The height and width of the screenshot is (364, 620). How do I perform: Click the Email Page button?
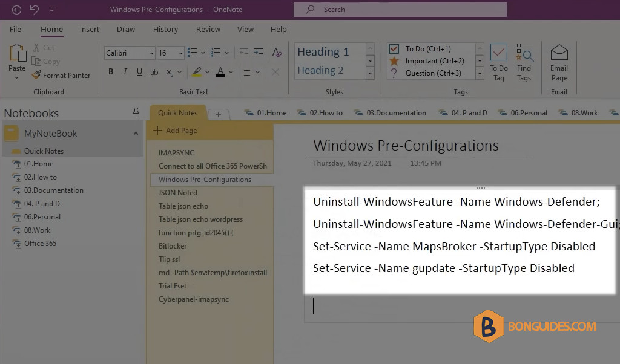point(559,62)
